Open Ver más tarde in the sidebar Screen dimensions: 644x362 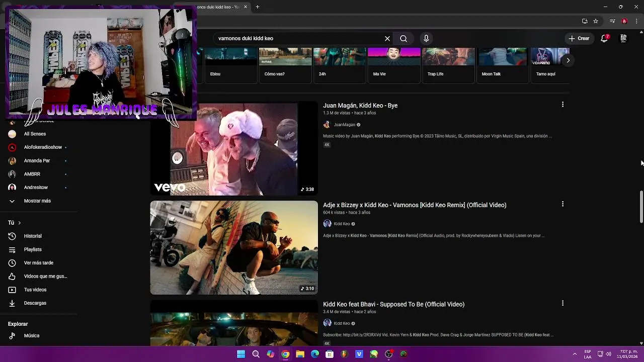point(39,263)
